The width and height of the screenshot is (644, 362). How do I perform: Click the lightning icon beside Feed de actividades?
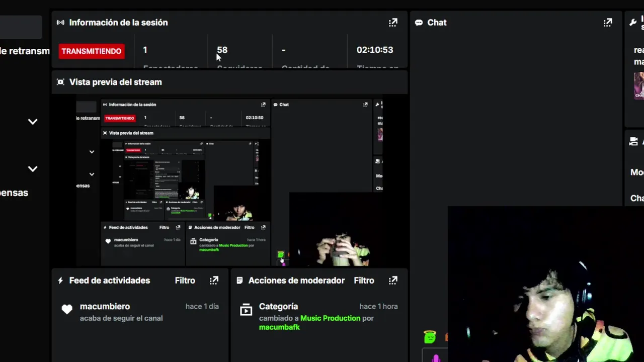tap(60, 281)
